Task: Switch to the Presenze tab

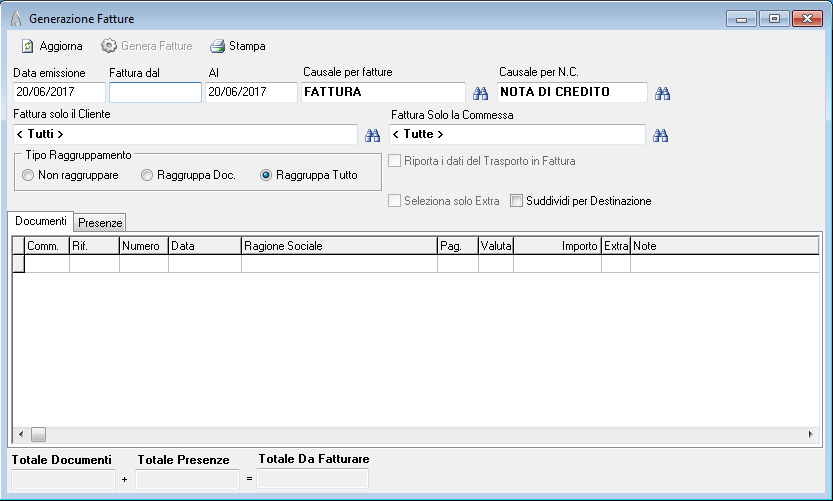Action: point(100,223)
